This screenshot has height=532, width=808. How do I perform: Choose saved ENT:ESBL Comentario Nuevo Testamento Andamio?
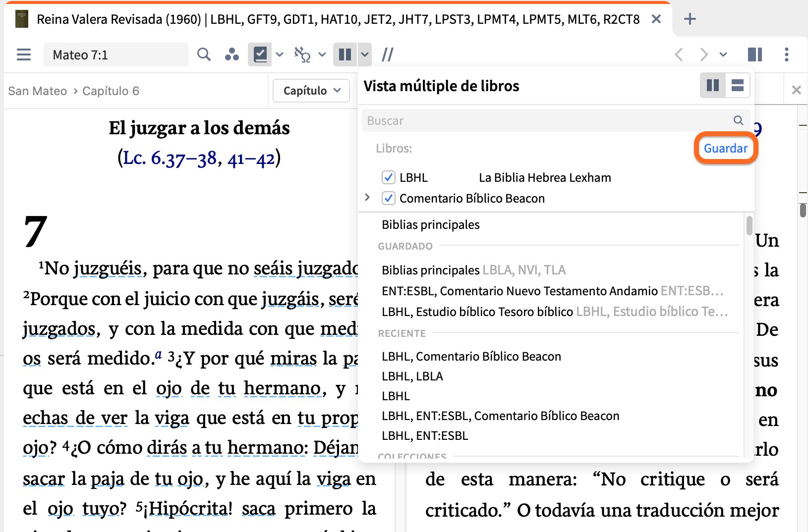tap(553, 291)
